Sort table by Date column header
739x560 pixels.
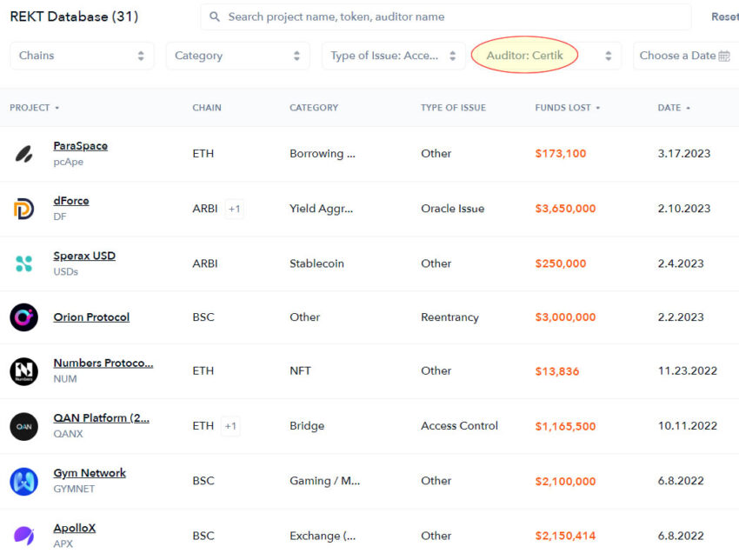pos(673,108)
